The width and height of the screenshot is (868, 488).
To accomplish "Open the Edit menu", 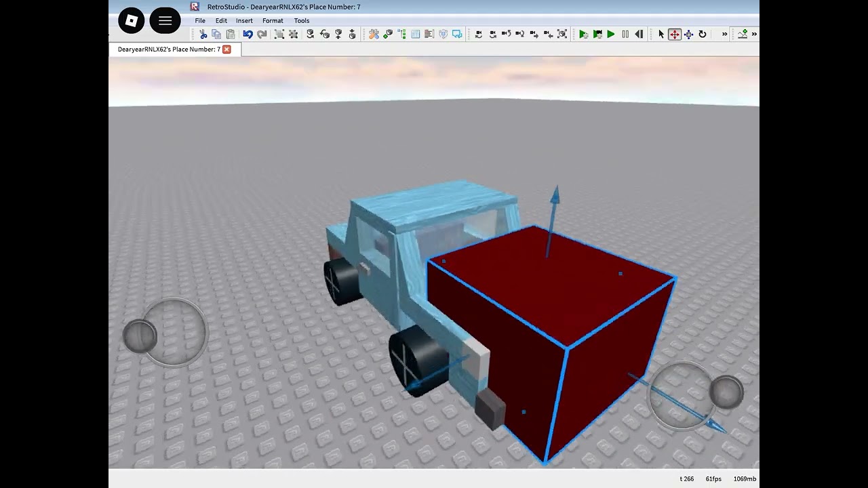I will tap(221, 20).
